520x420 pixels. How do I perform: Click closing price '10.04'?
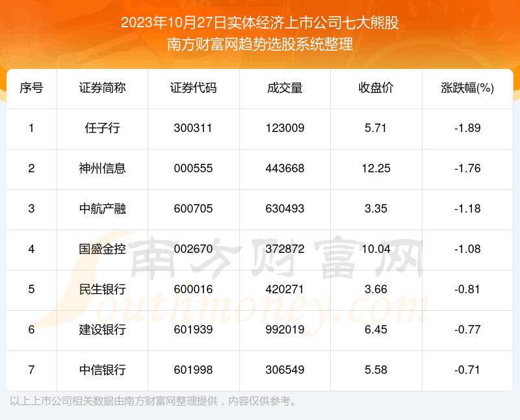tap(376, 249)
